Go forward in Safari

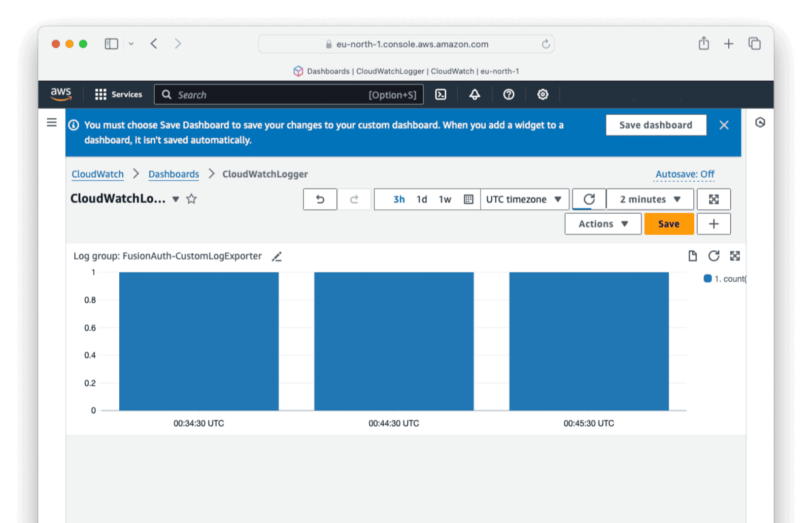178,44
